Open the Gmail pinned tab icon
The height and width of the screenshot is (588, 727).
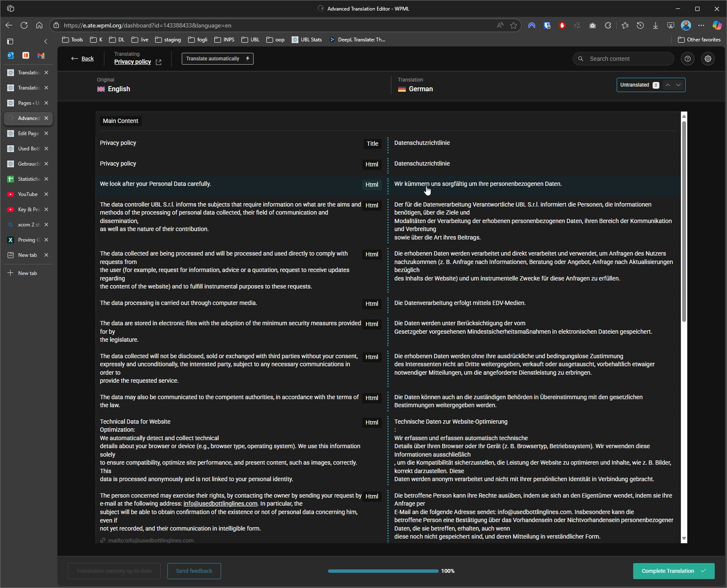coord(41,55)
